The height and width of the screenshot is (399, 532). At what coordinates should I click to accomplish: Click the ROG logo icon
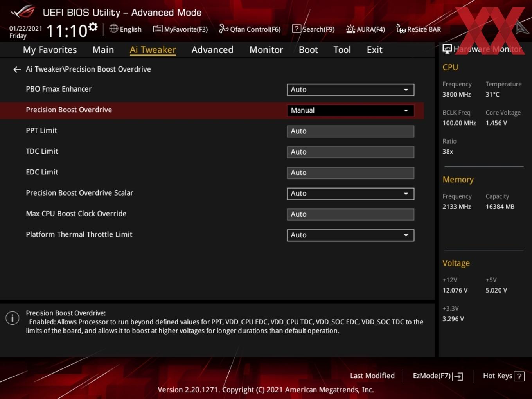(23, 12)
